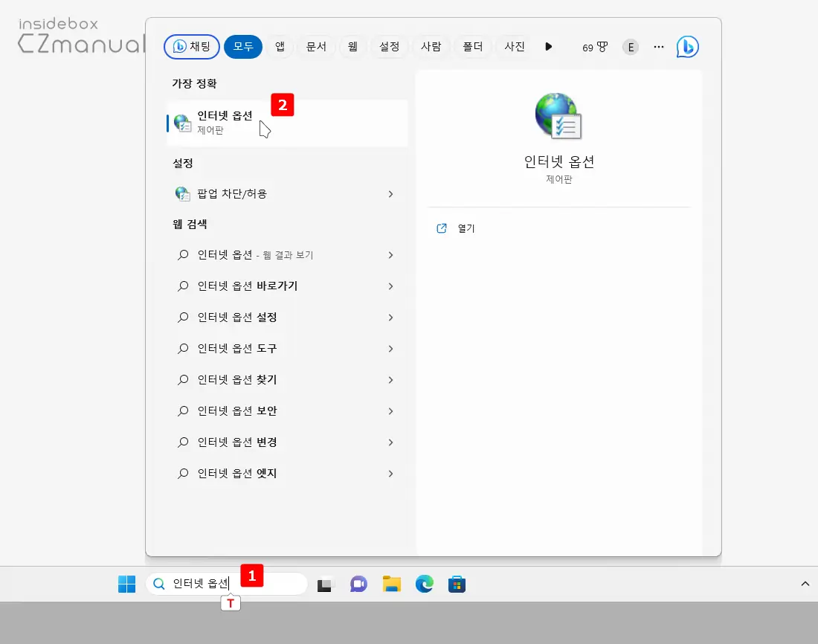Open Microsoft Store from the taskbar
Image resolution: width=818 pixels, height=644 pixels.
[457, 584]
